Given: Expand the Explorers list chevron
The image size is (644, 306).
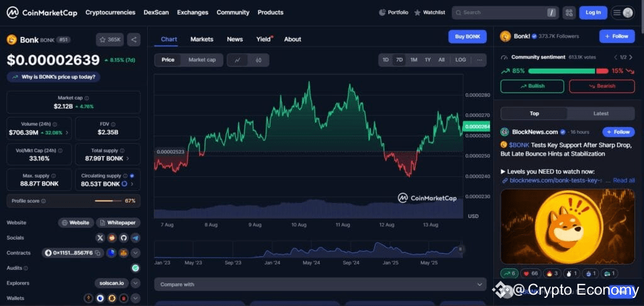Looking at the screenshot, I should click(135, 283).
